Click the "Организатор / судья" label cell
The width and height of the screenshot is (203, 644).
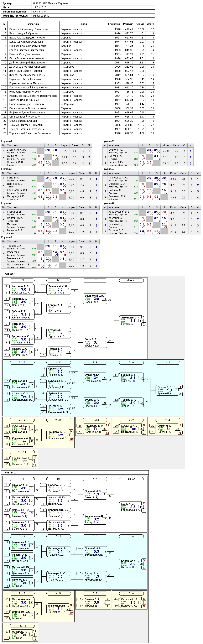pyautogui.click(x=16, y=16)
